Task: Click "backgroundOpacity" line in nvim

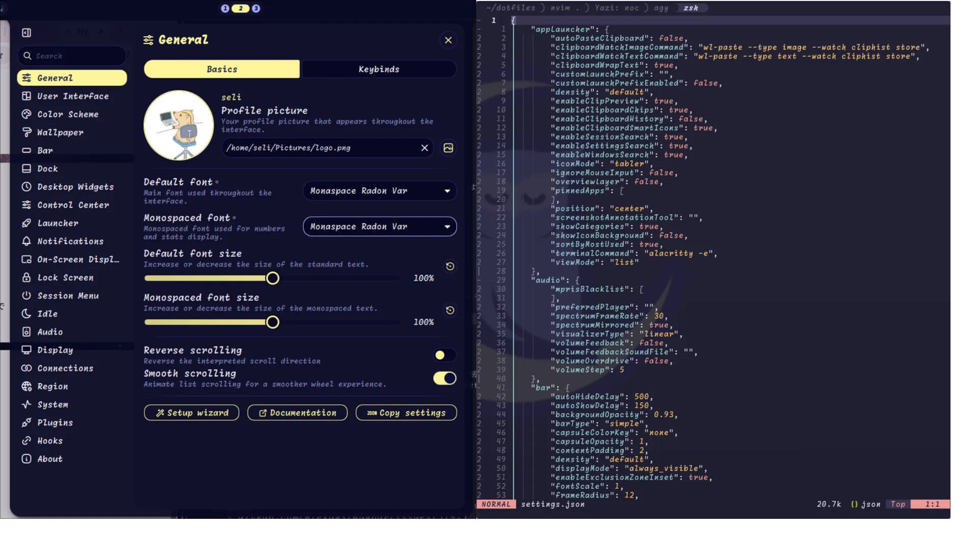Action: coord(614,414)
